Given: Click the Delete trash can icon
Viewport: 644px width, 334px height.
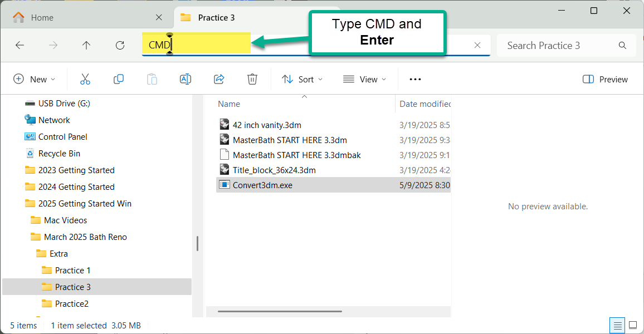Looking at the screenshot, I should (x=252, y=79).
